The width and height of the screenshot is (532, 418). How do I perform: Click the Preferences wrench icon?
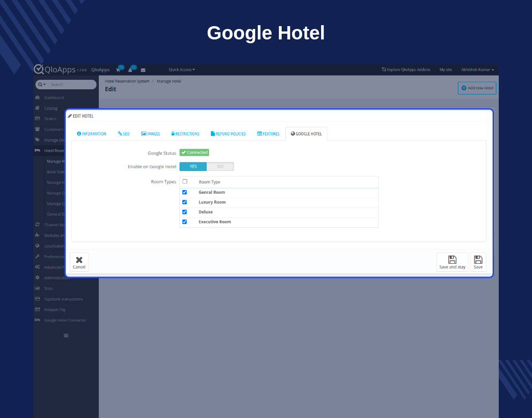pyautogui.click(x=38, y=256)
